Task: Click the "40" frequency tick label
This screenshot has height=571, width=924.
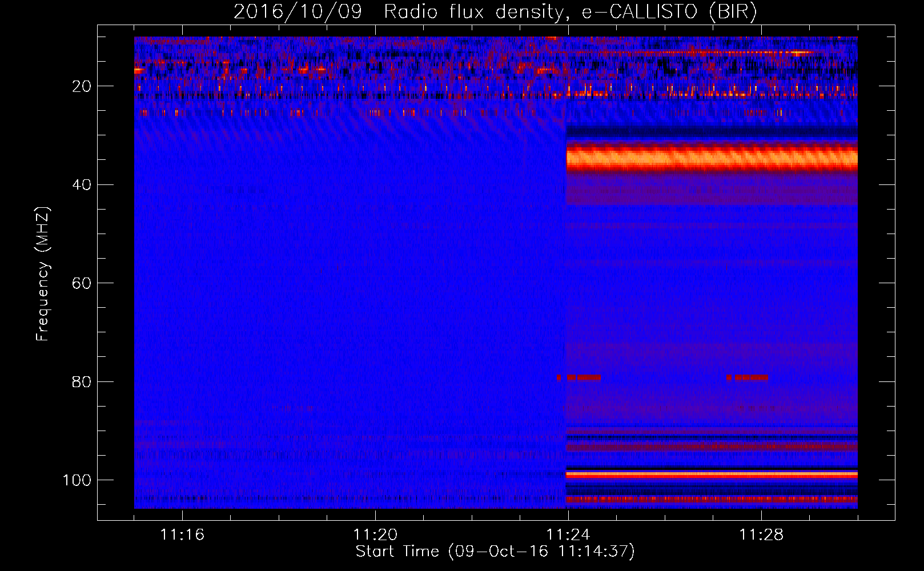Action: (82, 185)
